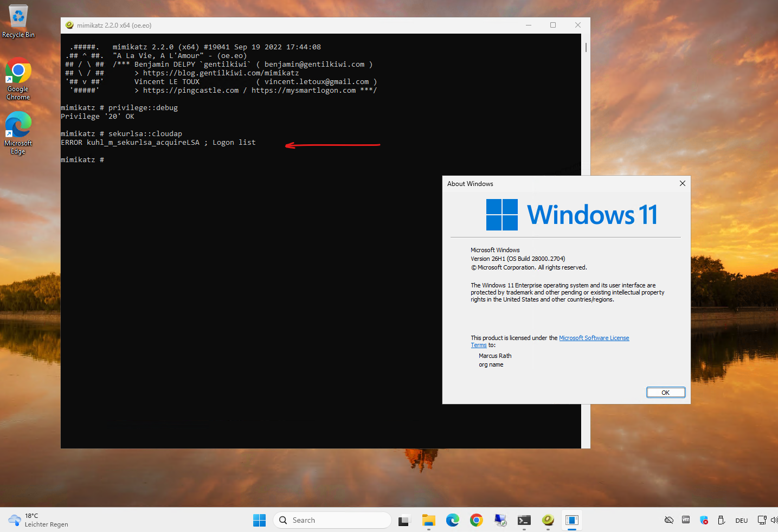
Task: Open the weather widget showing 18°C
Action: pos(38,520)
